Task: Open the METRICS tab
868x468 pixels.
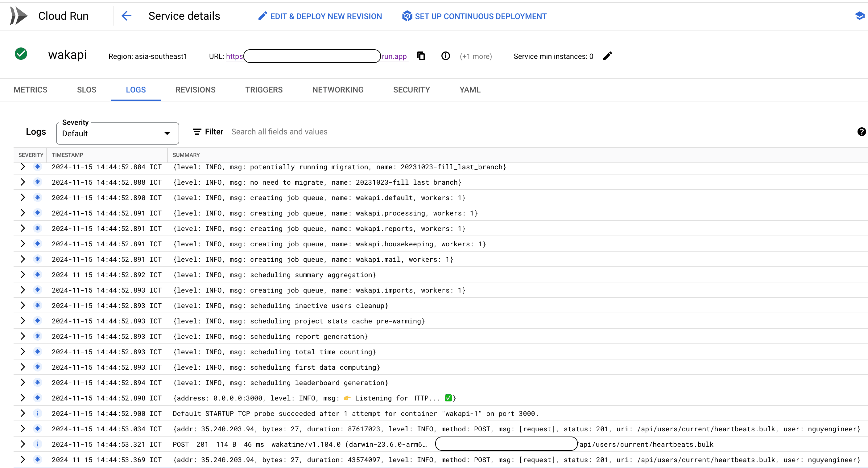Action: (x=30, y=89)
